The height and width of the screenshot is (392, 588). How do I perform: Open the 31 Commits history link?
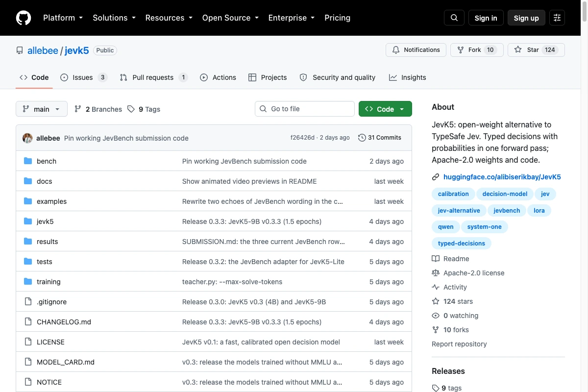pyautogui.click(x=380, y=138)
